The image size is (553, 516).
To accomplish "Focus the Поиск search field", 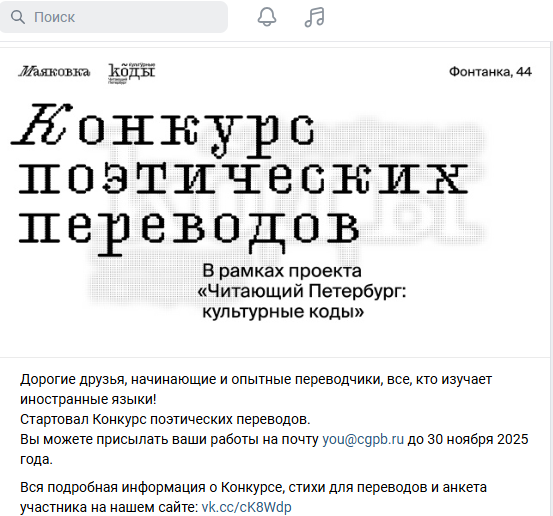I will pos(114,17).
